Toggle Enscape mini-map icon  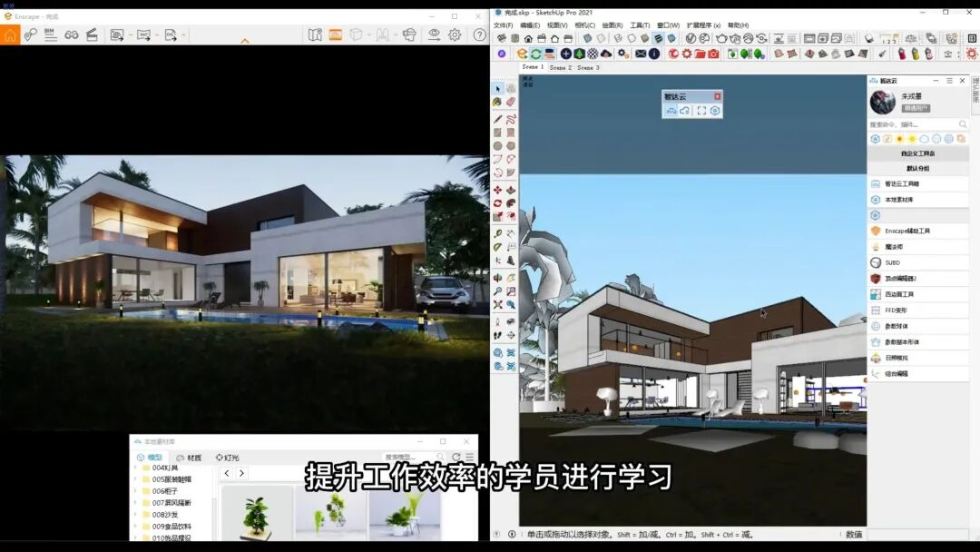point(315,35)
